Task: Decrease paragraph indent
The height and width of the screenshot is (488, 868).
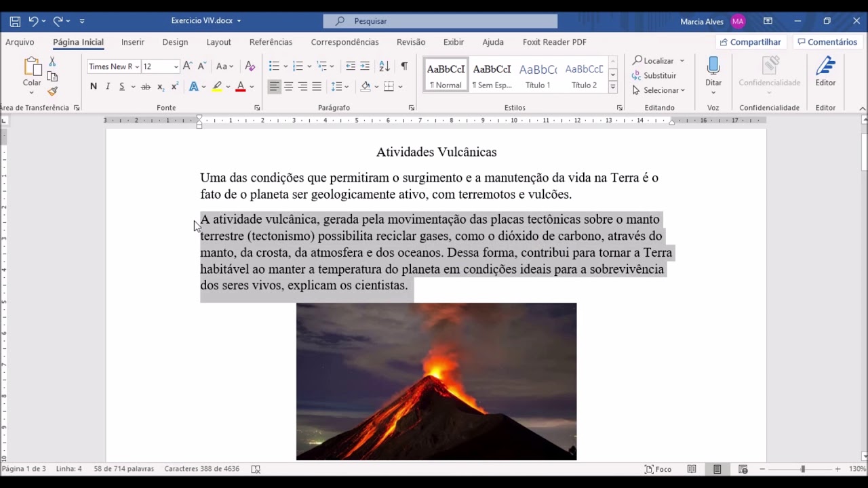Action: [x=351, y=66]
